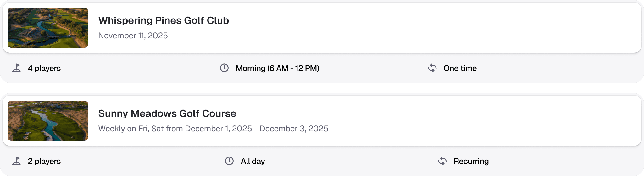Click the November 11, 2025 date text
Screen dimensions: 644x176
click(x=133, y=36)
